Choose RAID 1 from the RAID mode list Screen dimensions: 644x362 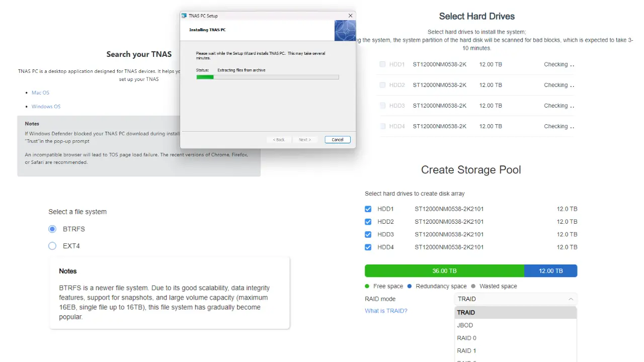pyautogui.click(x=516, y=351)
